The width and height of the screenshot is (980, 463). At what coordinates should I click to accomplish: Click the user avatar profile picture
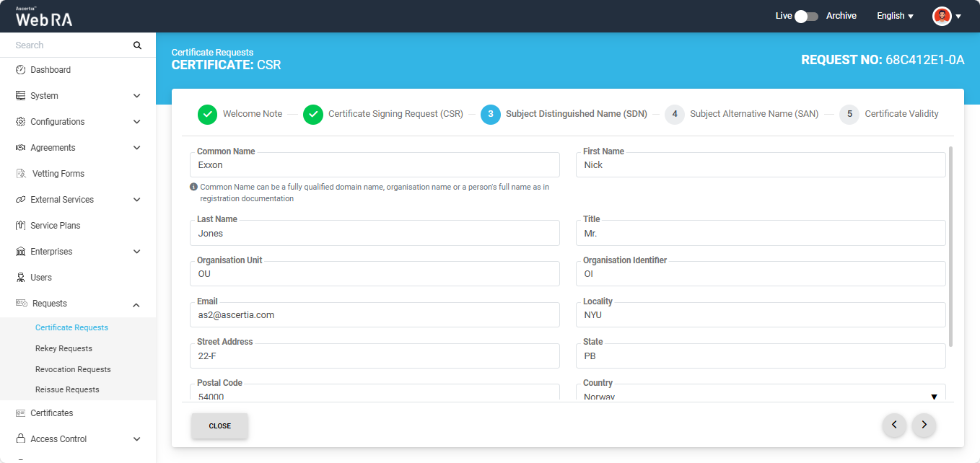pos(942,16)
